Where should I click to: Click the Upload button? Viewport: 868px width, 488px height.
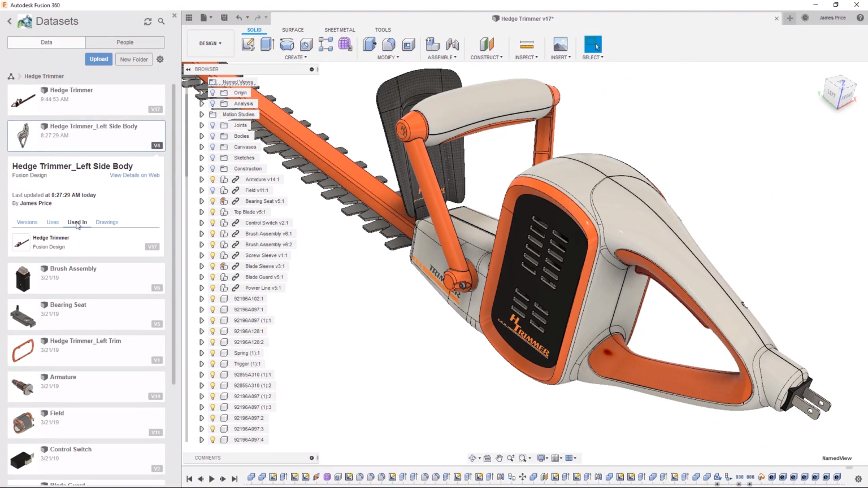point(98,59)
